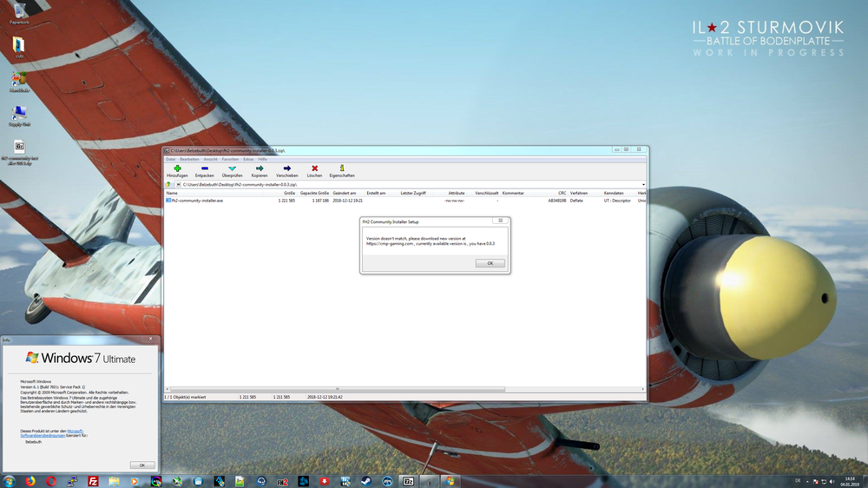The width and height of the screenshot is (868, 488).
Task: Click the 7-Zip horizontal scrollbar
Action: pyautogui.click(x=338, y=389)
